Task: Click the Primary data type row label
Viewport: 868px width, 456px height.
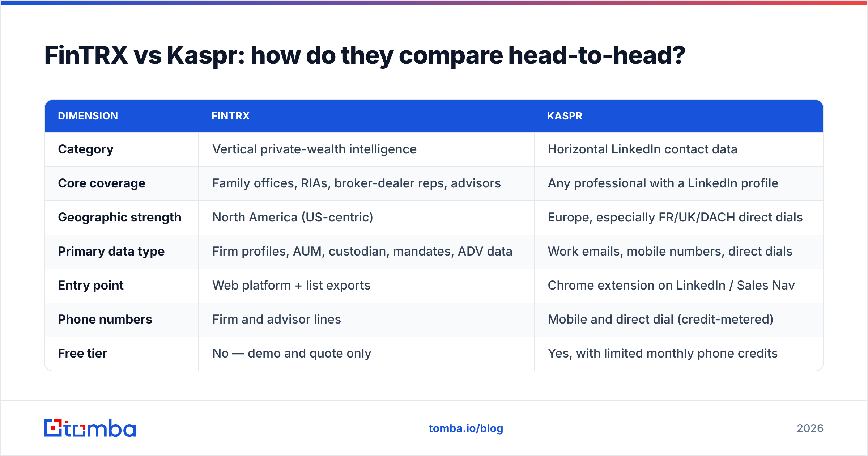Action: (111, 252)
